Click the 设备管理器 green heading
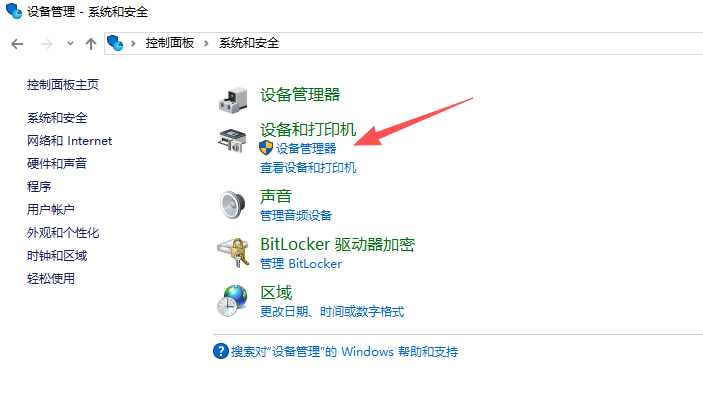The height and width of the screenshot is (411, 703). (x=300, y=95)
